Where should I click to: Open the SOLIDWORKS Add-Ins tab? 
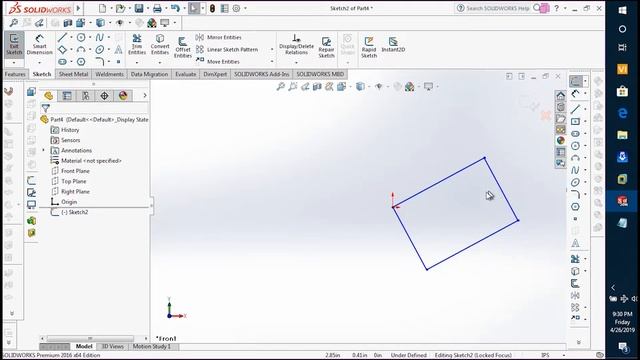click(262, 74)
